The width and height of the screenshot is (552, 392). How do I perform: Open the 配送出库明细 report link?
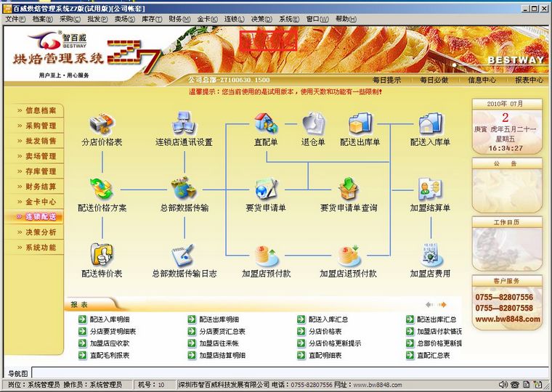tap(219, 319)
